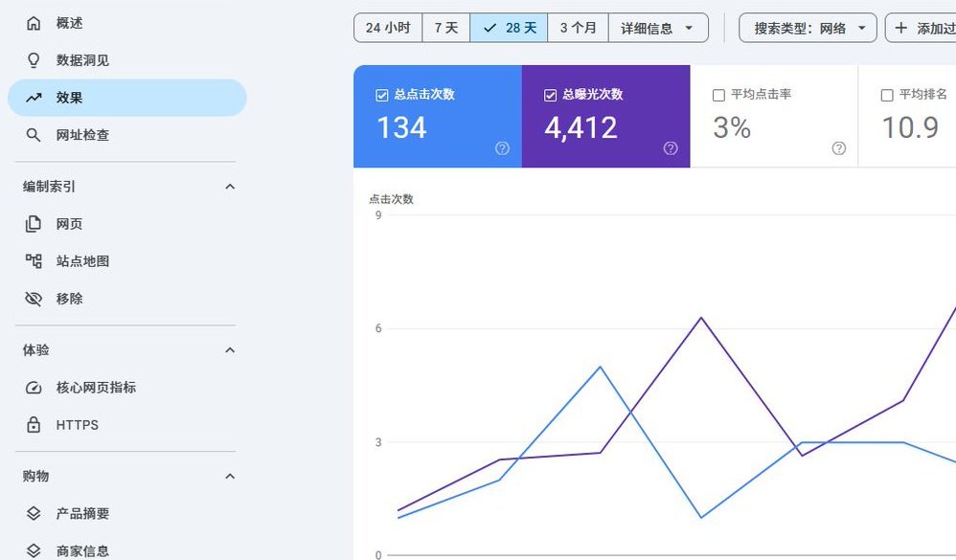The height and width of the screenshot is (560, 956).
Task: Click the lightbulb icon for 数据洞见
Action: point(34,60)
